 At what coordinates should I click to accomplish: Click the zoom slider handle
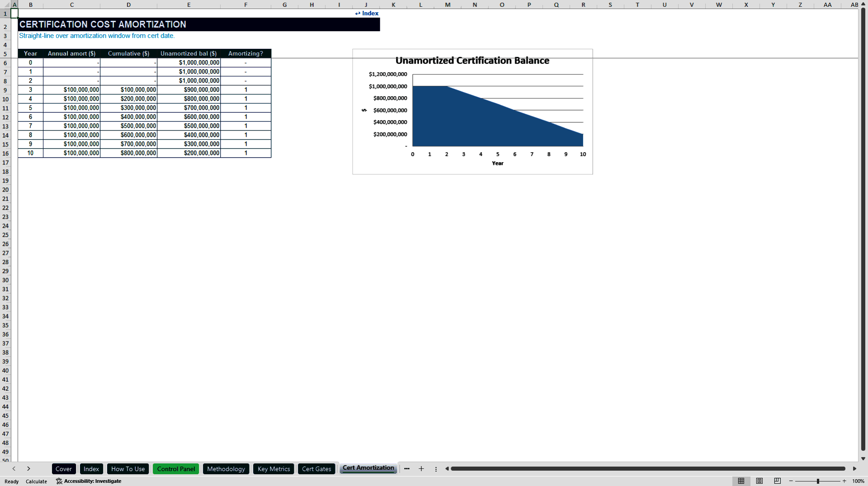coord(818,481)
